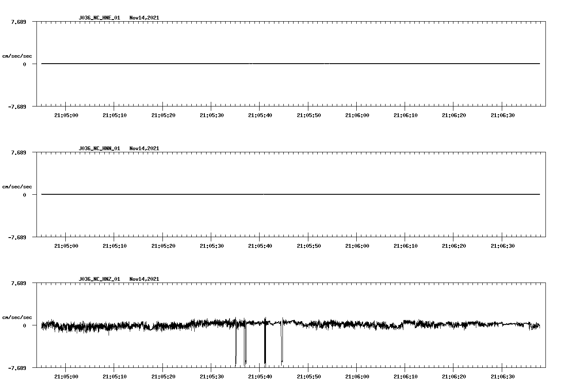Select the 21:05:10 time label under HNN plot

coord(115,246)
